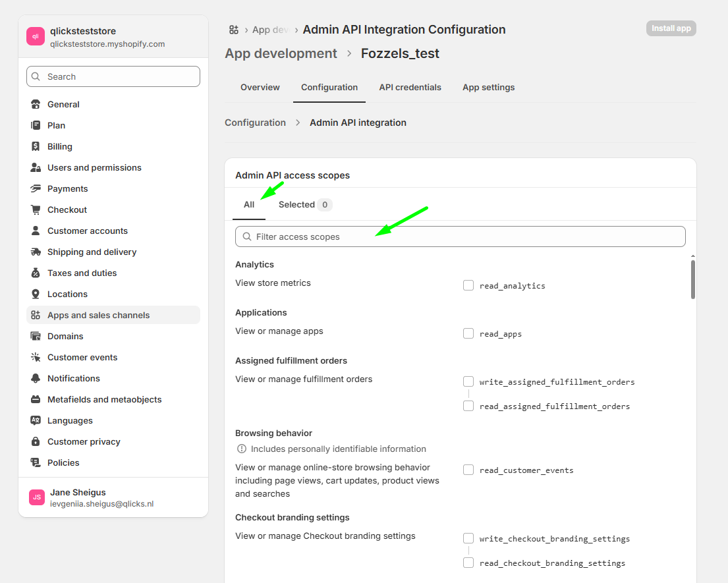Click the Customer accounts person icon

(x=36, y=231)
